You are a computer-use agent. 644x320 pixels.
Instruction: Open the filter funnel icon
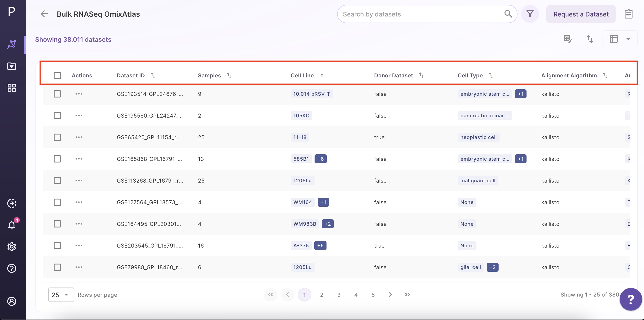point(530,14)
